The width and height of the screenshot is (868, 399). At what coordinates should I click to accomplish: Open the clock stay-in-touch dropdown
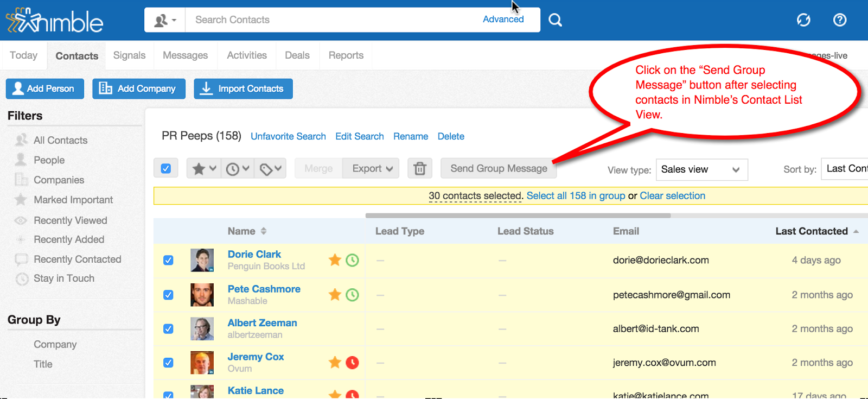coord(237,168)
